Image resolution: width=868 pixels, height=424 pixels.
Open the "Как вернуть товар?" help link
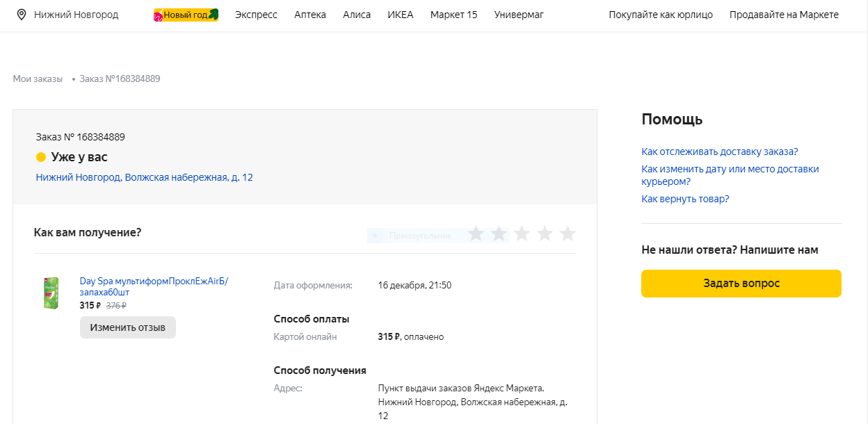tap(684, 199)
